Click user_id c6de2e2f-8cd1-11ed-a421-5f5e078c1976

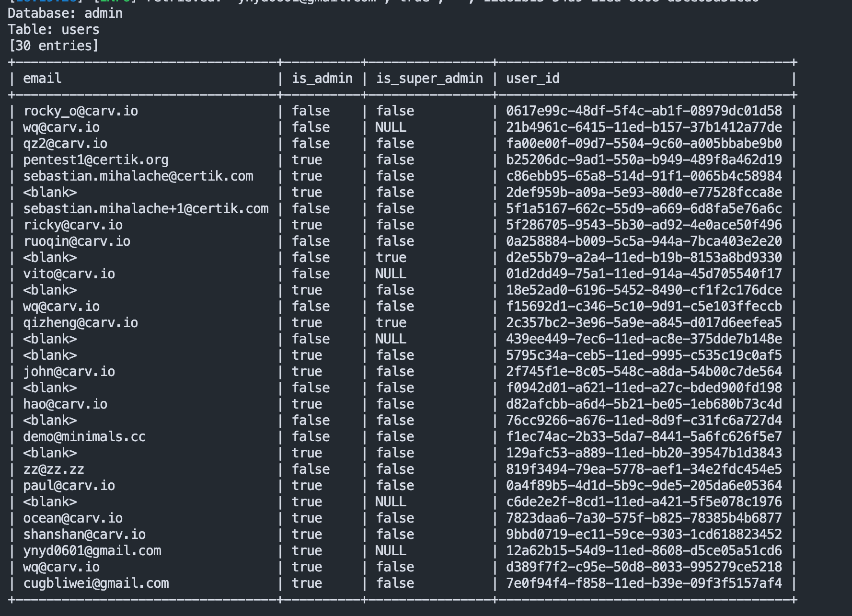click(644, 502)
